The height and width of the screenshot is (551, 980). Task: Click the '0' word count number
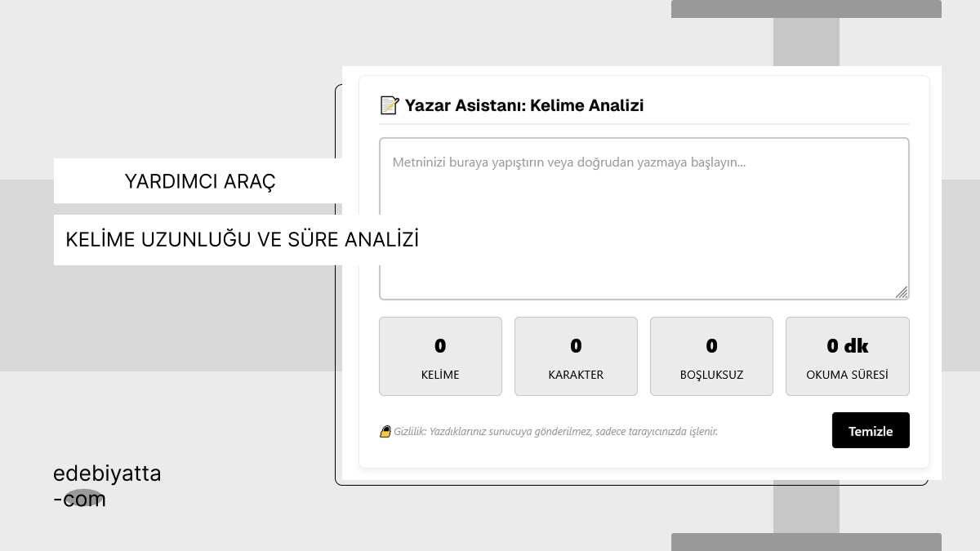pos(440,345)
